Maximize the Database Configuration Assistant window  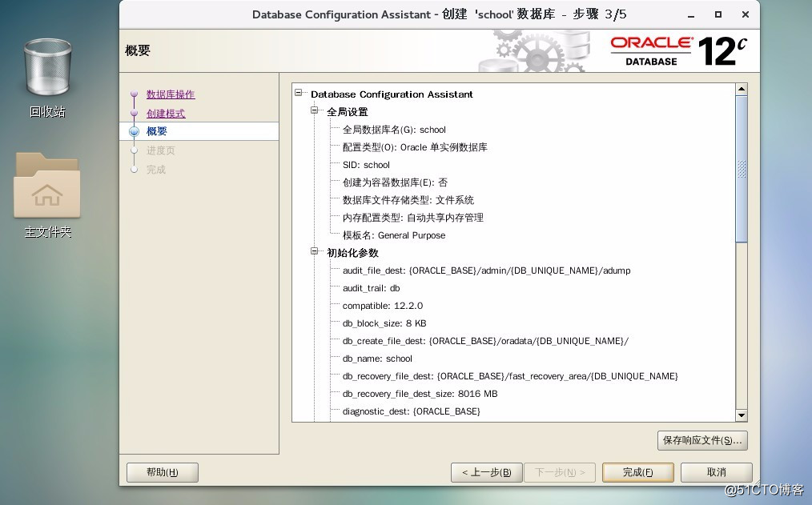(x=718, y=14)
